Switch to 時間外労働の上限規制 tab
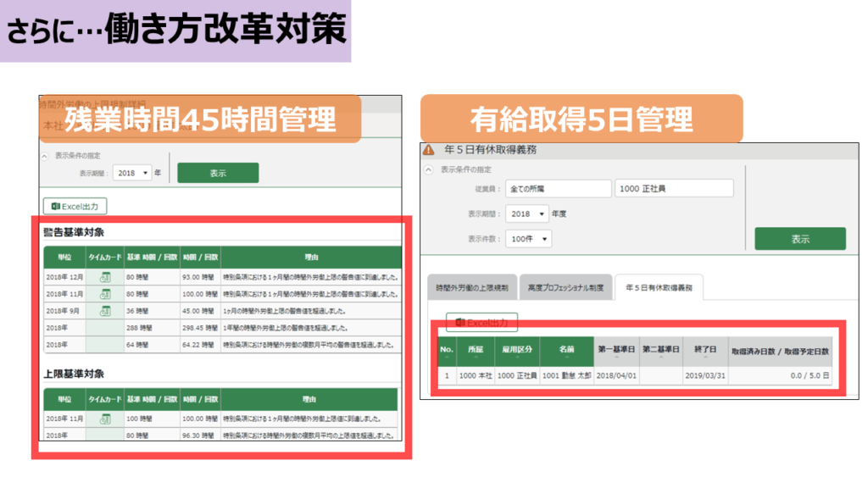Screen dimensions: 868x488 pos(472,288)
